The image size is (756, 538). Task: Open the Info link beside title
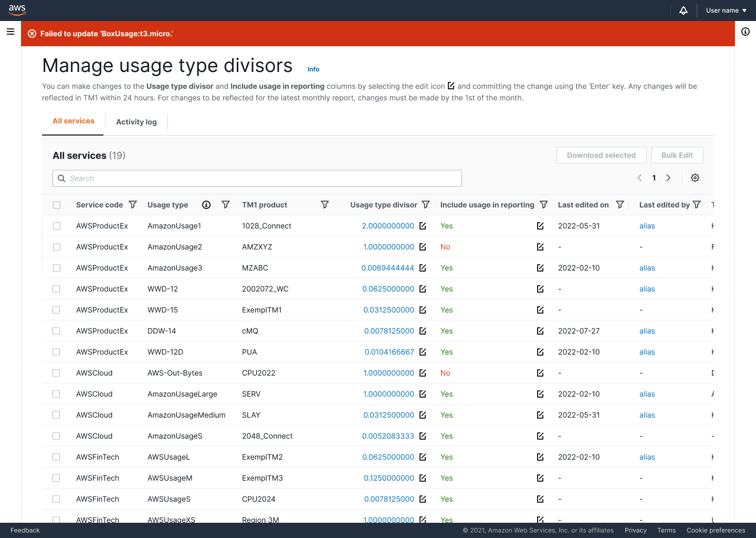pos(313,69)
